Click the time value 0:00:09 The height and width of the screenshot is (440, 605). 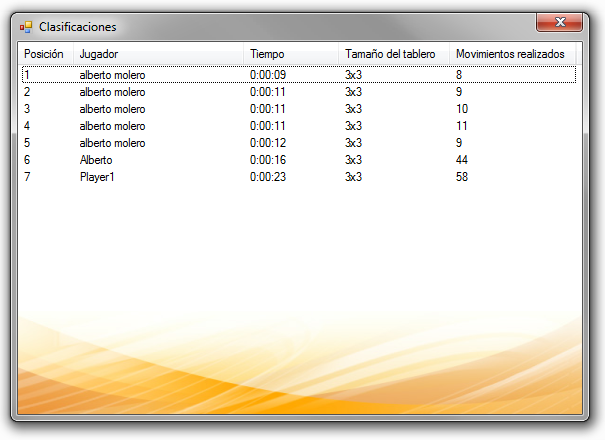(x=268, y=75)
